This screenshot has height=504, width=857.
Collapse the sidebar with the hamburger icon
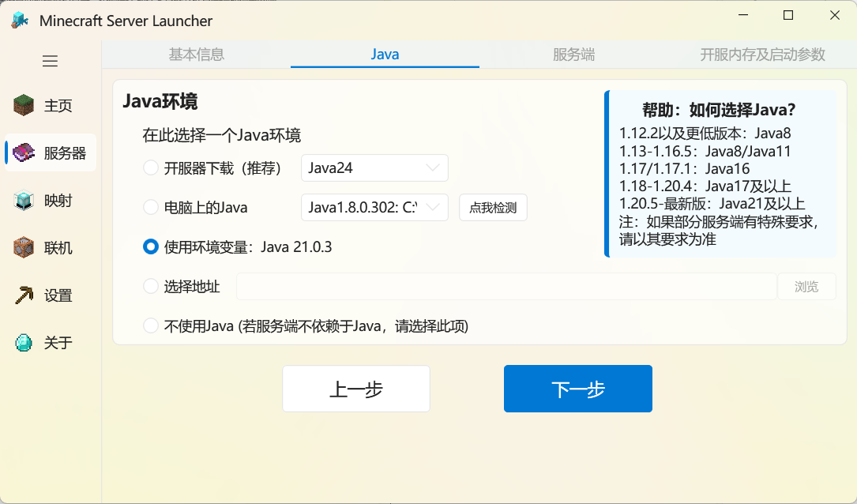[50, 61]
